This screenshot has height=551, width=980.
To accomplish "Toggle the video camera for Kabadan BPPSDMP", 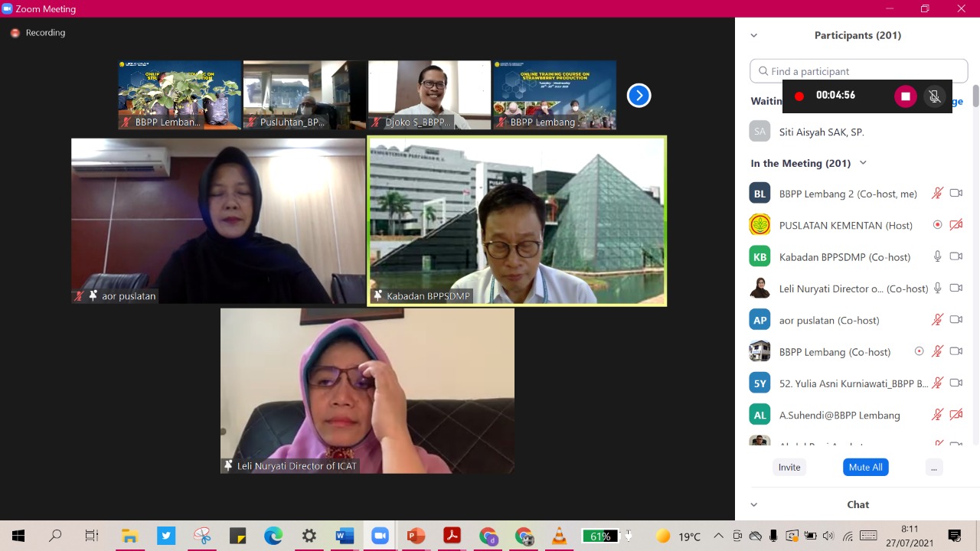I will click(x=955, y=256).
